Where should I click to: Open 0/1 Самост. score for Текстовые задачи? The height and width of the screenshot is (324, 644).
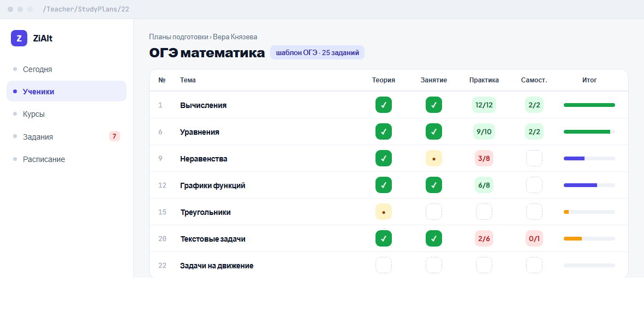(534, 238)
